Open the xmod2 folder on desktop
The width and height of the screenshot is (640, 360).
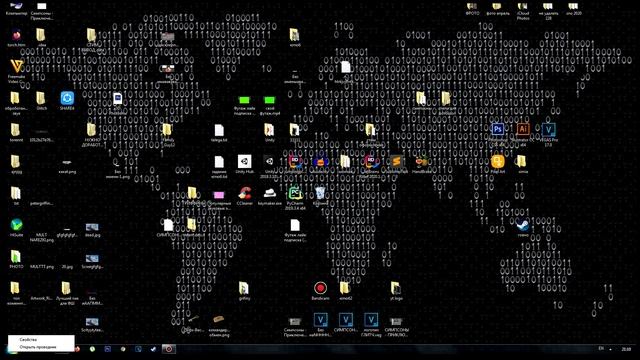coord(345,291)
